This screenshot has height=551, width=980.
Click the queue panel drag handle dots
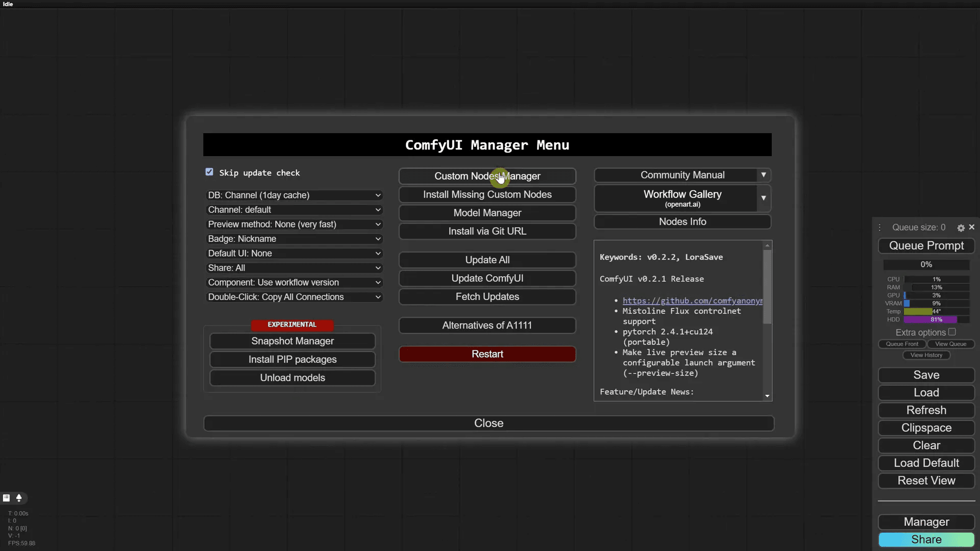879,228
